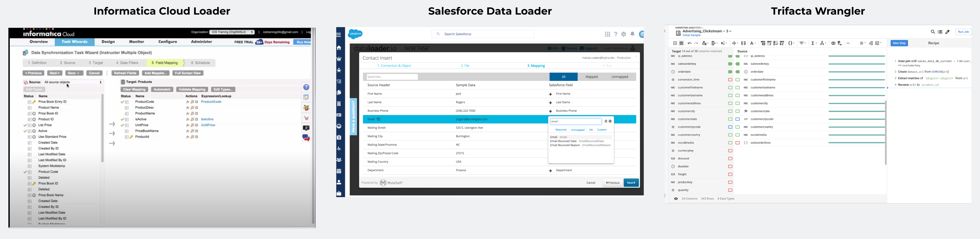
Task: Select Unmapped filter tab in dataloader
Action: 620,77
